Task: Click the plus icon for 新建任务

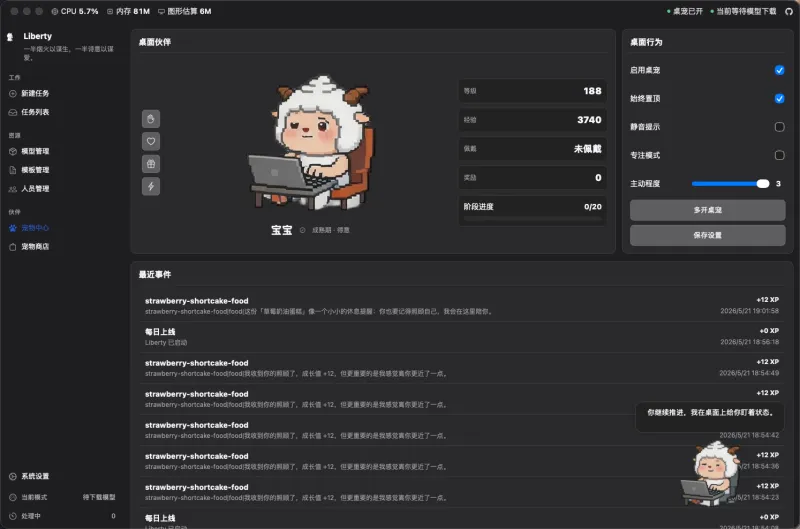Action: point(13,94)
